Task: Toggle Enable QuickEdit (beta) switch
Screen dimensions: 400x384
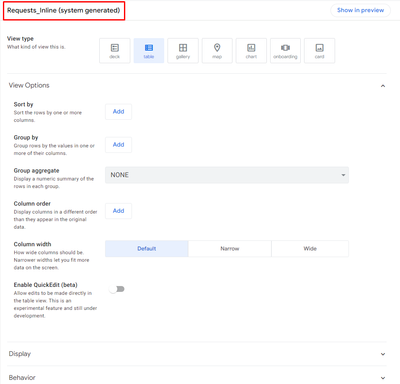Action: pyautogui.click(x=117, y=289)
